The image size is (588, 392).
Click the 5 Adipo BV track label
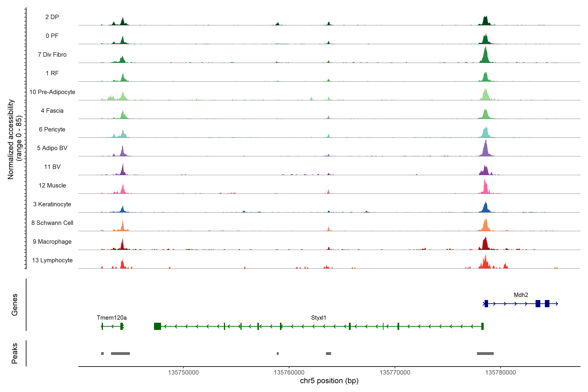coord(52,148)
